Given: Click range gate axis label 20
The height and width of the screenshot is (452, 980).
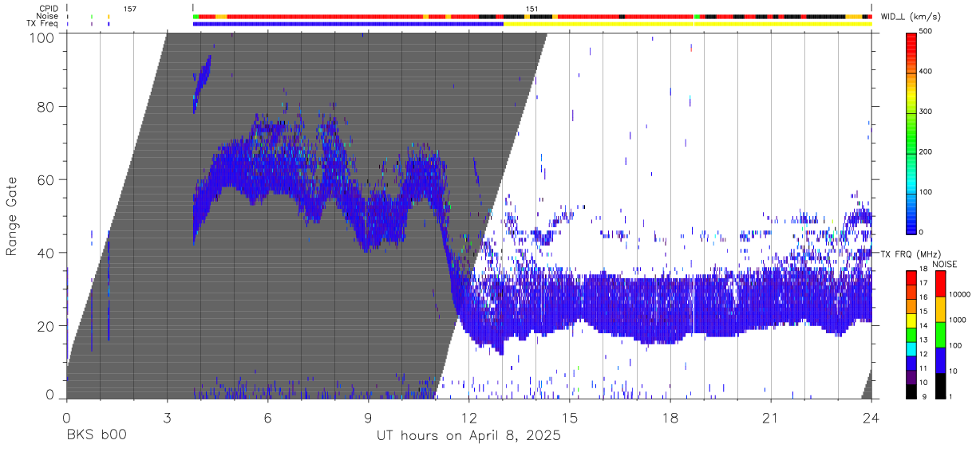Looking at the screenshot, I should point(45,326).
